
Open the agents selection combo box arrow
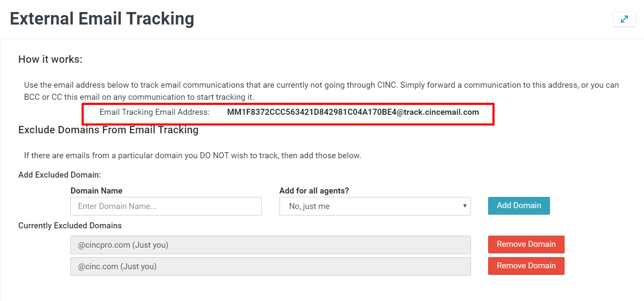(x=464, y=206)
